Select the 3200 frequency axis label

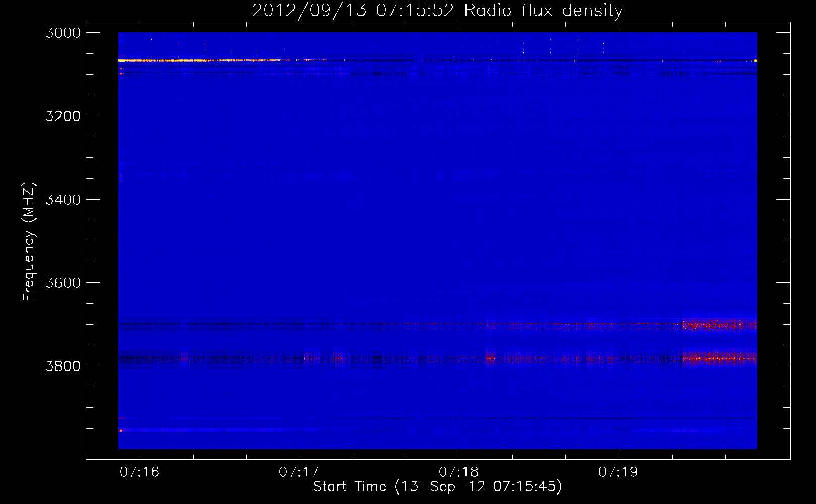tap(63, 116)
